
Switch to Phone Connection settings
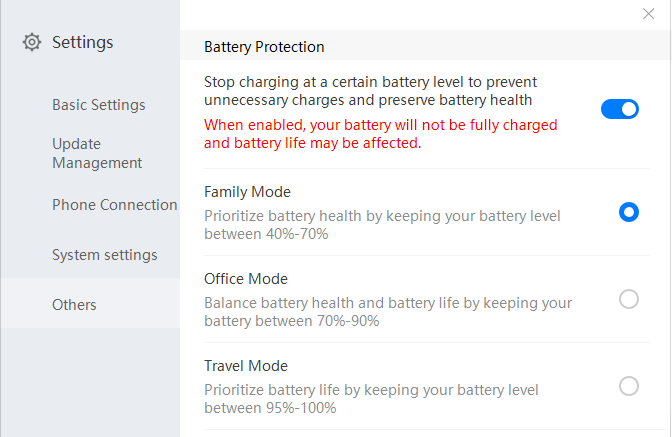(x=114, y=205)
